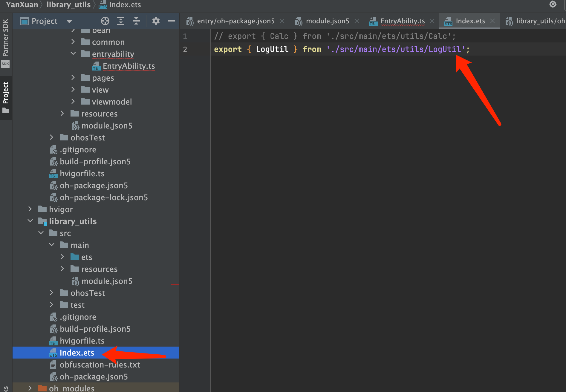Viewport: 566px width, 392px height.
Task: Click the LogUtil import path string
Action: coord(396,49)
